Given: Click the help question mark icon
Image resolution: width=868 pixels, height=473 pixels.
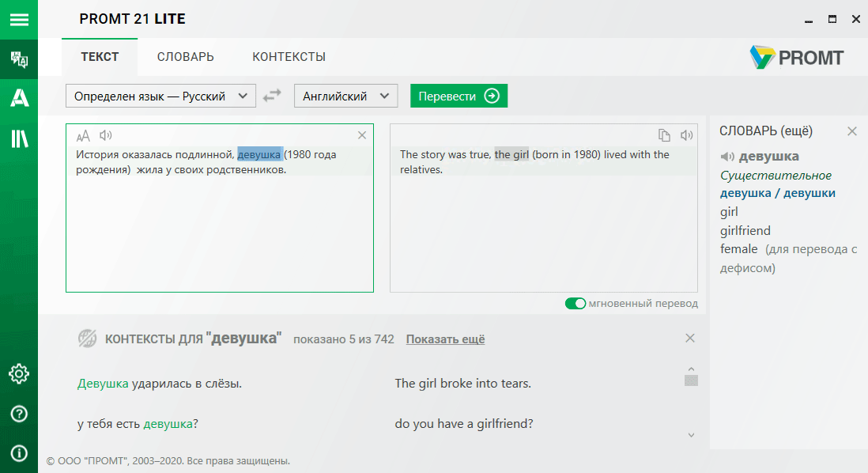Looking at the screenshot, I should [19, 414].
